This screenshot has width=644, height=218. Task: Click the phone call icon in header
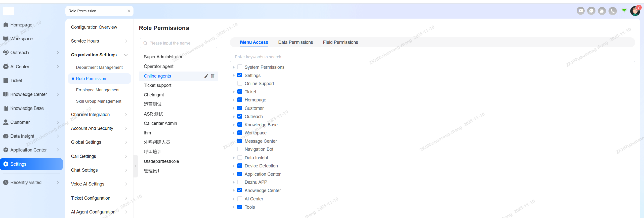pos(612,11)
